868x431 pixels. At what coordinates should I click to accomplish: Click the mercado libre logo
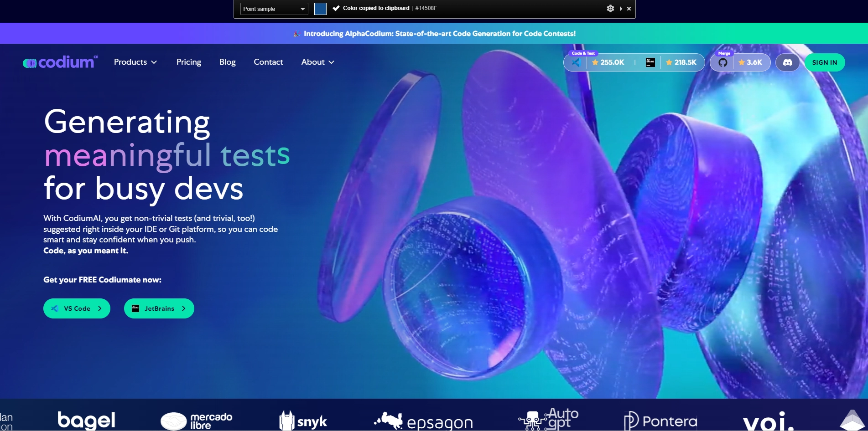pos(197,421)
